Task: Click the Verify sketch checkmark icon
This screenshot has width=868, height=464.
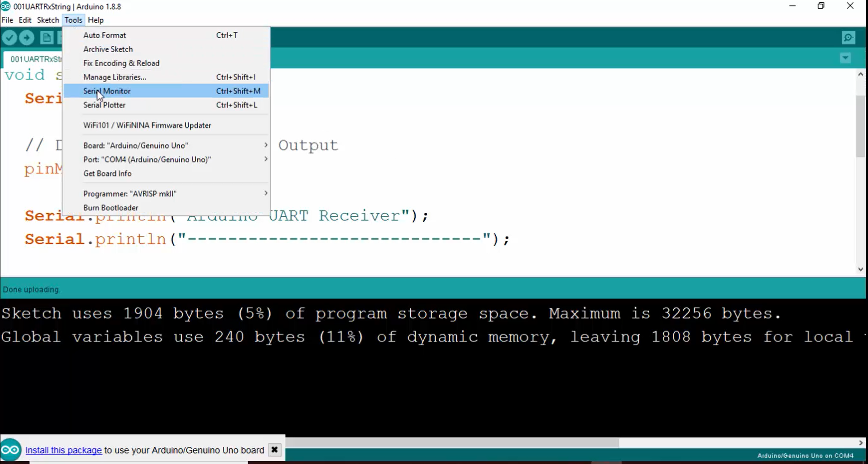Action: [x=10, y=38]
